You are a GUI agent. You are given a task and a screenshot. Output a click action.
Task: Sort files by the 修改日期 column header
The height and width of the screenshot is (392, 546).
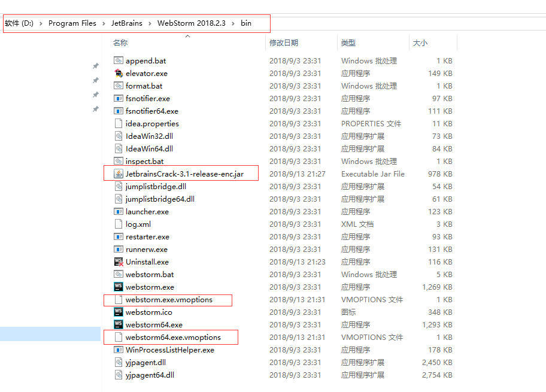[x=284, y=43]
